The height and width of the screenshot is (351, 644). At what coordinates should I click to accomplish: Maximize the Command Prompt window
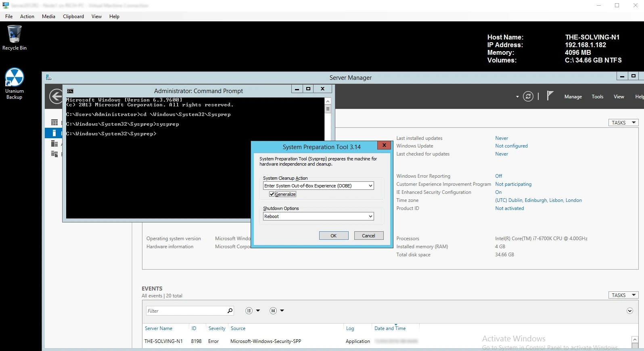[308, 89]
